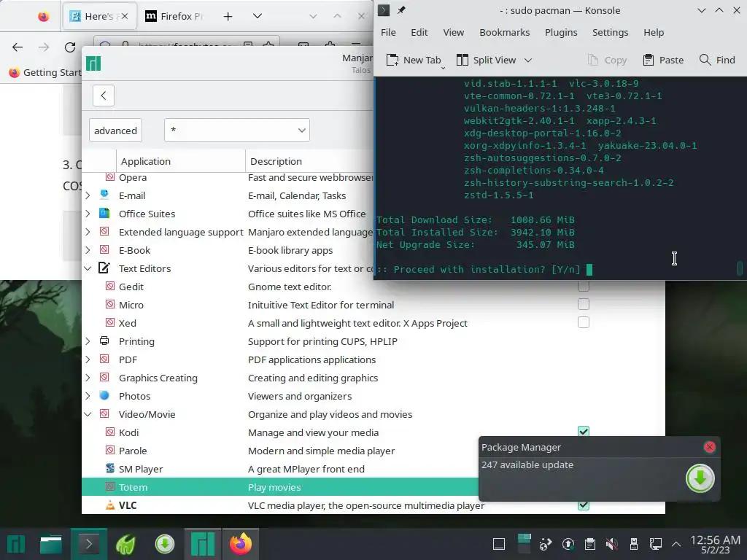Click the advanced button in Manjaro Hello
747x560 pixels.
[115, 131]
